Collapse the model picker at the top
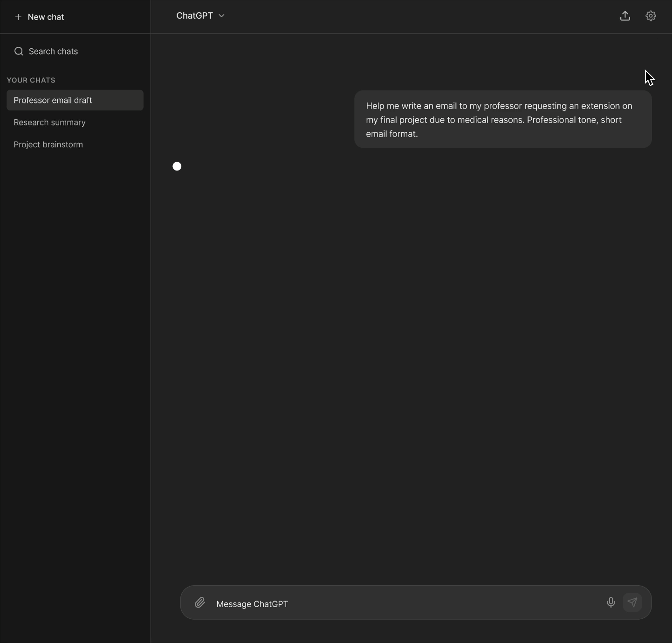Screen dimensions: 672x643 click(x=200, y=15)
